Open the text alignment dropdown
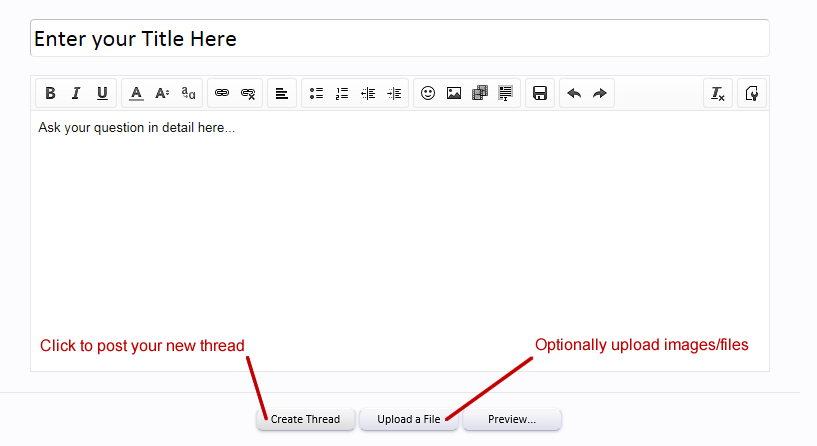Screen dimensions: 817x446 coord(282,93)
